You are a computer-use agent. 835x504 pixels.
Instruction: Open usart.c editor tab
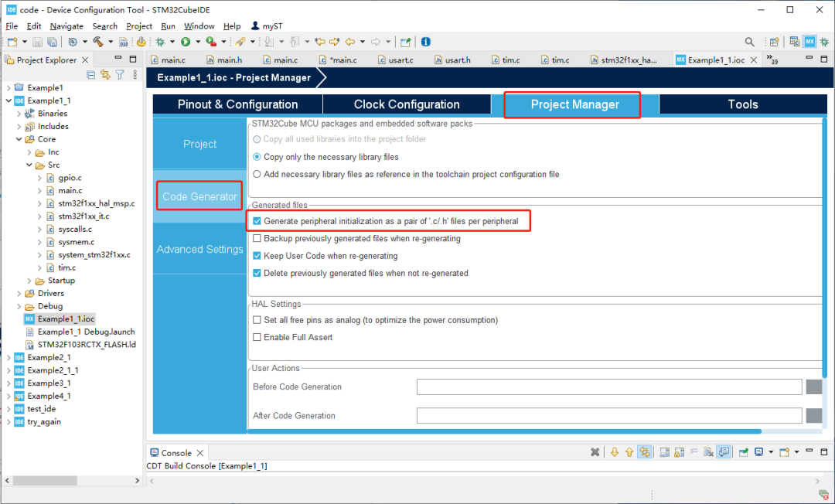coord(396,60)
